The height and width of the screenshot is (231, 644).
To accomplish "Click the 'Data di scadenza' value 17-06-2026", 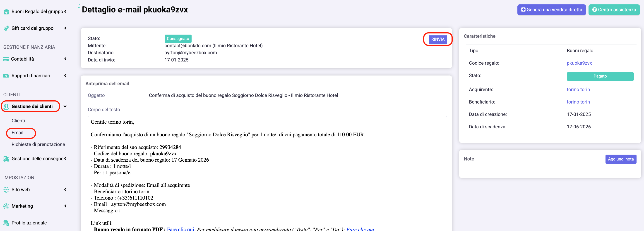I will click(x=579, y=127).
